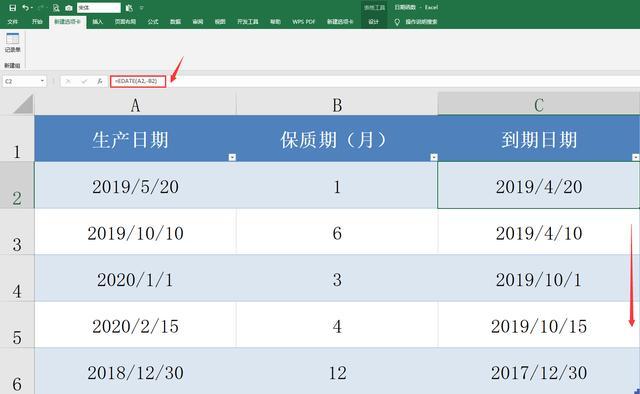
Task: Select row 5 header
Action: (17, 325)
